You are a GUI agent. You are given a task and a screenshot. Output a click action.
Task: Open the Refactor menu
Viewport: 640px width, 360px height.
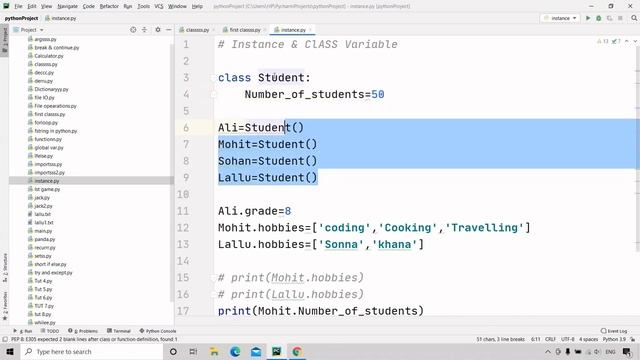coord(109,6)
